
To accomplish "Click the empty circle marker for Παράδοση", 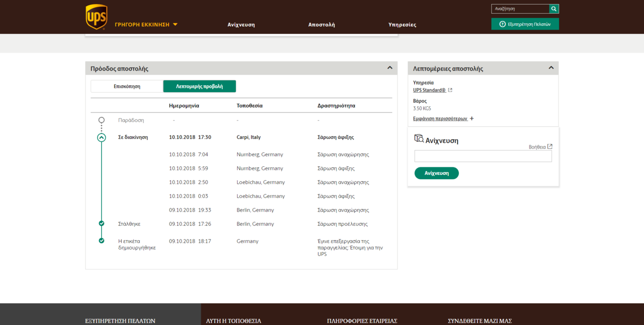I will point(102,120).
